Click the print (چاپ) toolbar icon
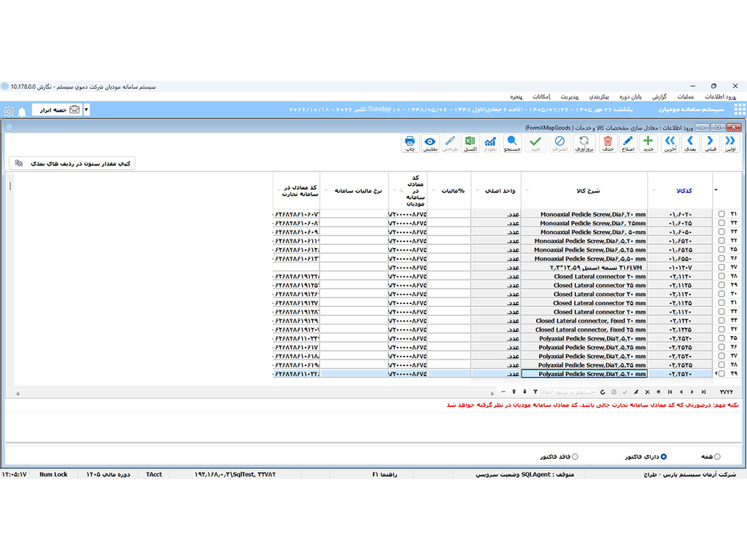The height and width of the screenshot is (560, 747). click(x=410, y=144)
